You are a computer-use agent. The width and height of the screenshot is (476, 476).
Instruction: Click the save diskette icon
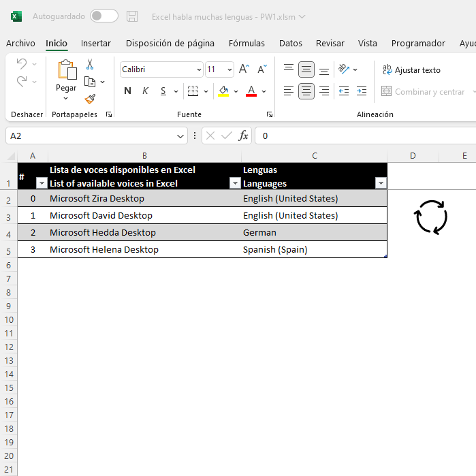[132, 16]
